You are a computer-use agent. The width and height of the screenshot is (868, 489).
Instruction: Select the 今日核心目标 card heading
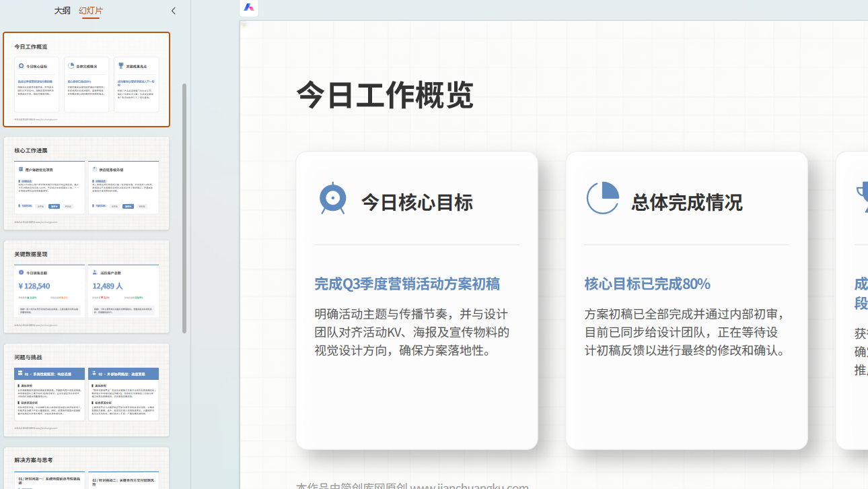[417, 202]
